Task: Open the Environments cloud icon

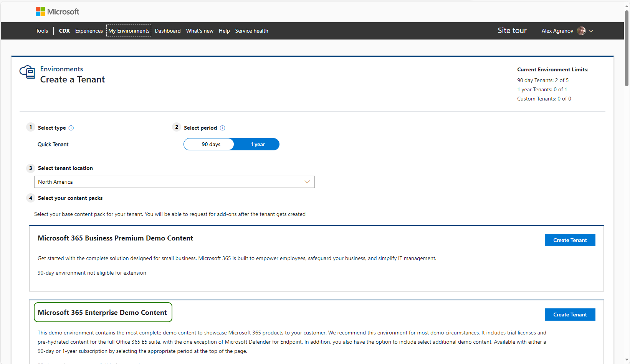Action: 27,72
